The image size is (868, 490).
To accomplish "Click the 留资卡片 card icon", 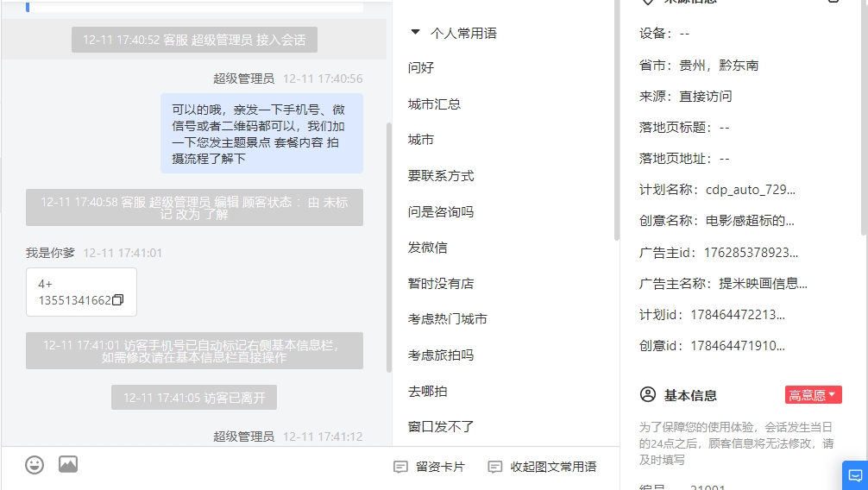I will click(x=400, y=467).
